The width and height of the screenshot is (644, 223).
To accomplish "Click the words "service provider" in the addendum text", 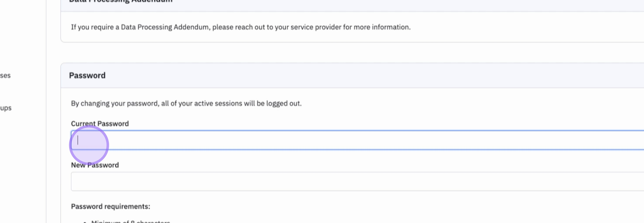I will tap(314, 27).
